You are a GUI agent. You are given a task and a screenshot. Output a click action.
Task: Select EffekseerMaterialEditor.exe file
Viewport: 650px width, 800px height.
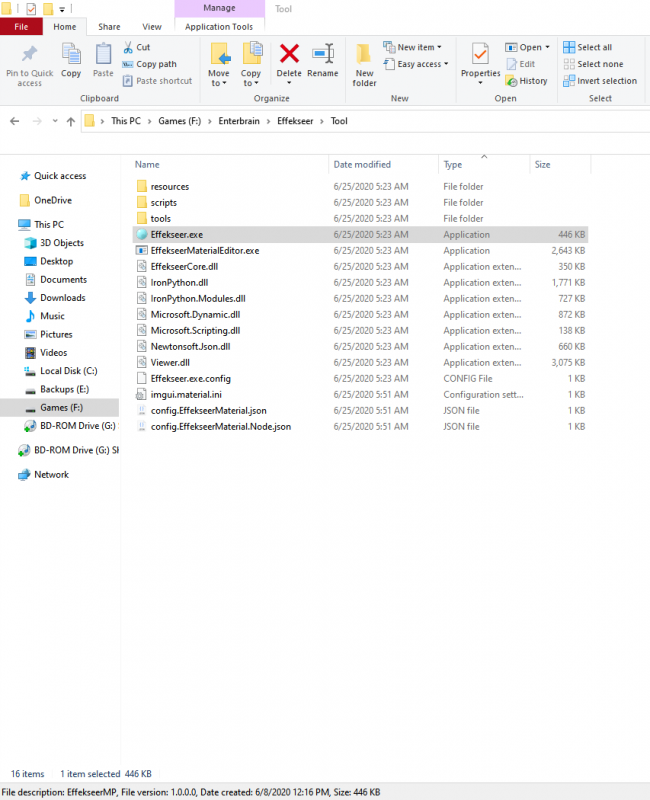point(360,251)
